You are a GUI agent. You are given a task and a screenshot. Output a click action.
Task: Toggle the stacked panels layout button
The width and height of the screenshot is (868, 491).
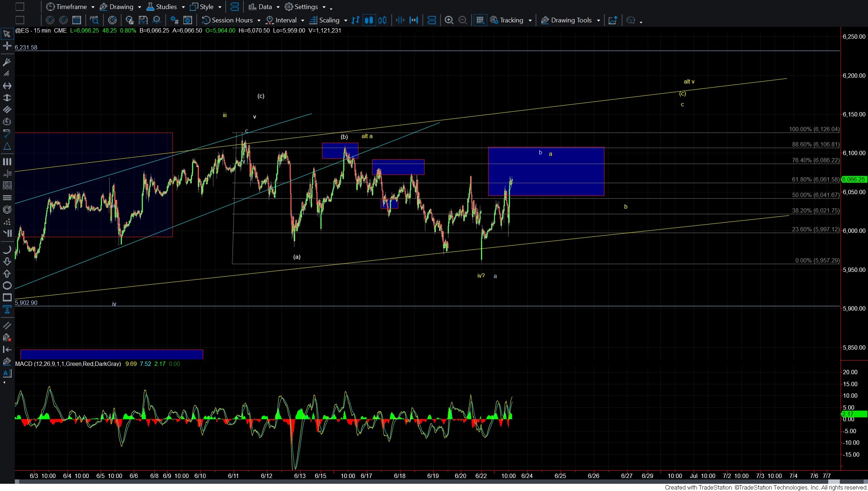coord(234,7)
